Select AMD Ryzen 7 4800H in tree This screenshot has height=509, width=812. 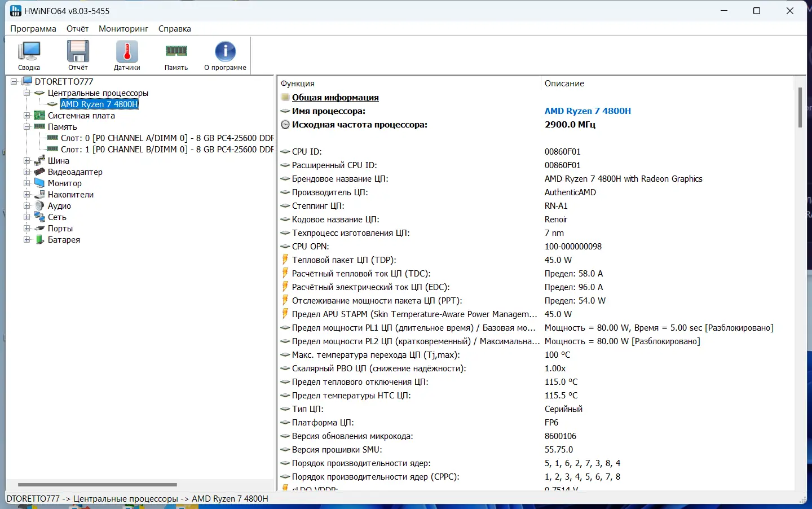tap(99, 104)
